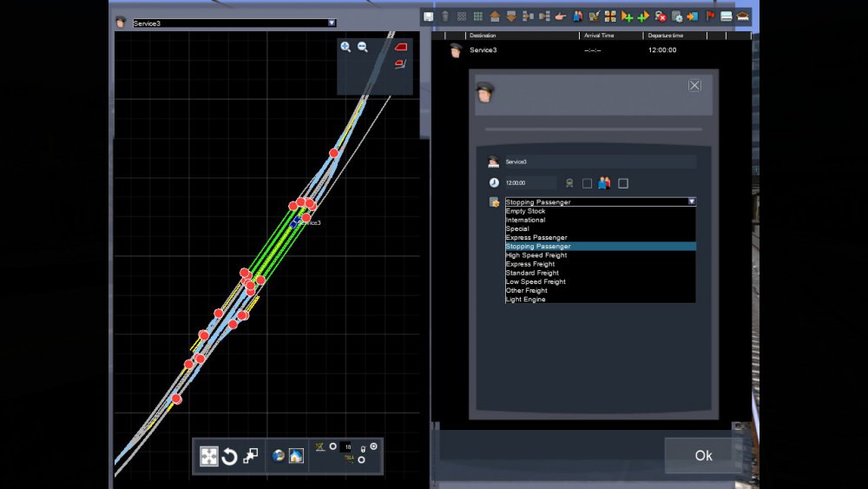Click the red flag toolbar icon
This screenshot has width=868, height=489.
pyautogui.click(x=711, y=17)
